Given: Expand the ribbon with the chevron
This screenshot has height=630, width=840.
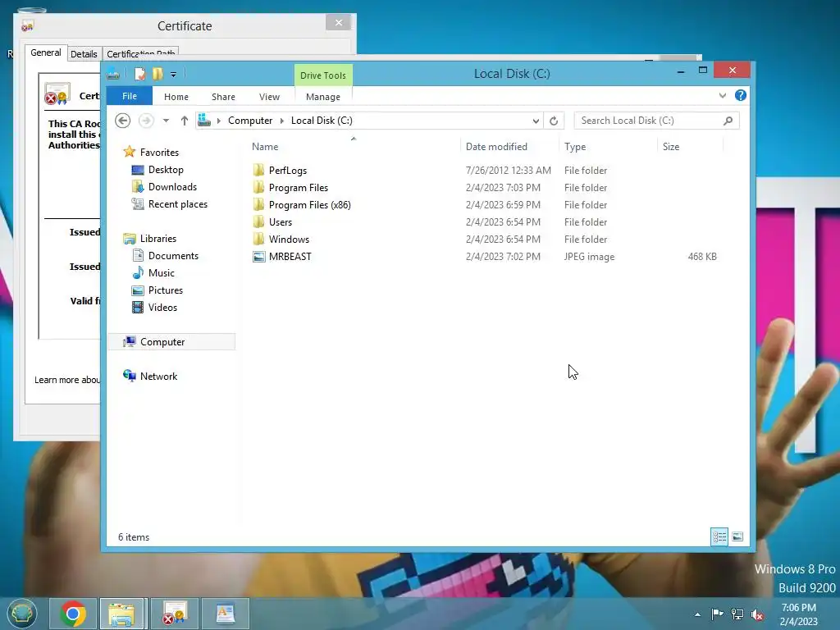Looking at the screenshot, I should pyautogui.click(x=723, y=95).
